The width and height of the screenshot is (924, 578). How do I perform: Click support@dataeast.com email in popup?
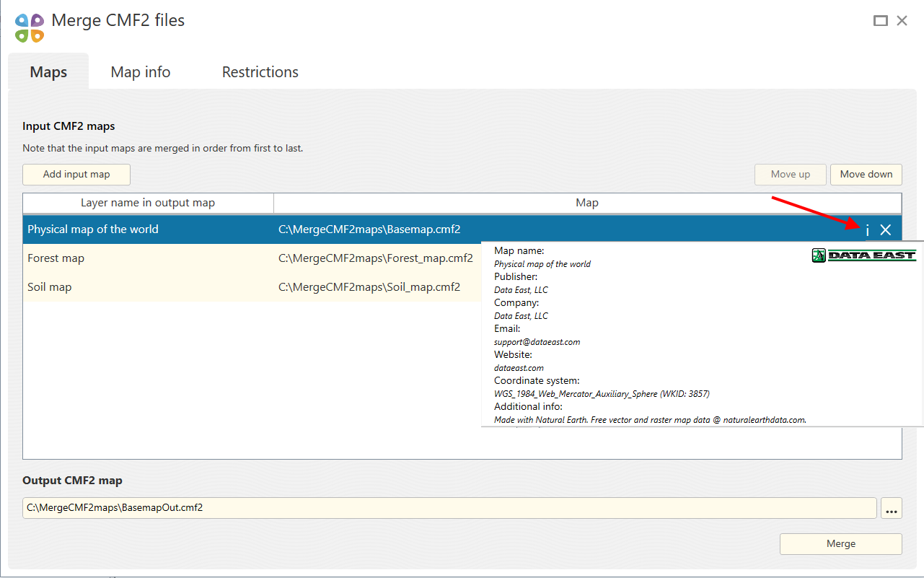pos(537,342)
